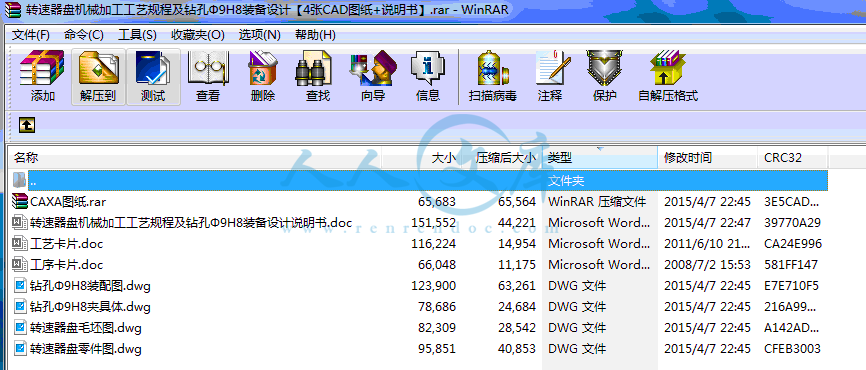Click the 文件夹 type cell in highlighted row
866x370 pixels.
point(566,181)
